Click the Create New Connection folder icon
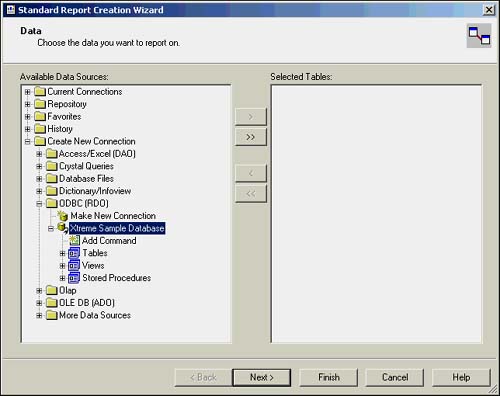The height and width of the screenshot is (396, 500). 40,141
